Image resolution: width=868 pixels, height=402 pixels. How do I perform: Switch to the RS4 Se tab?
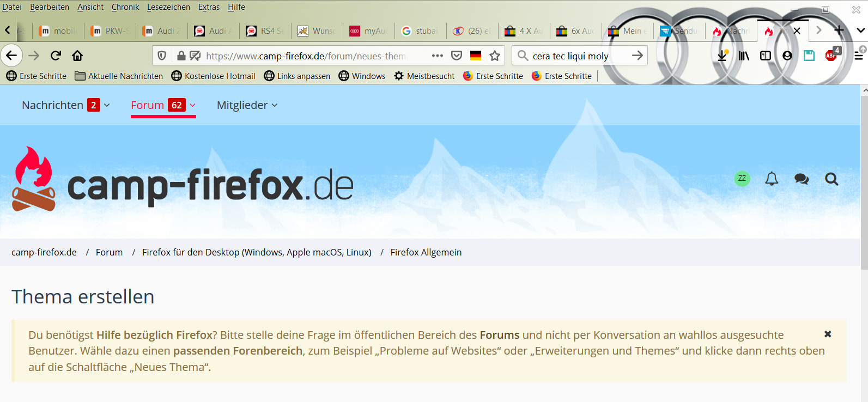pyautogui.click(x=265, y=31)
